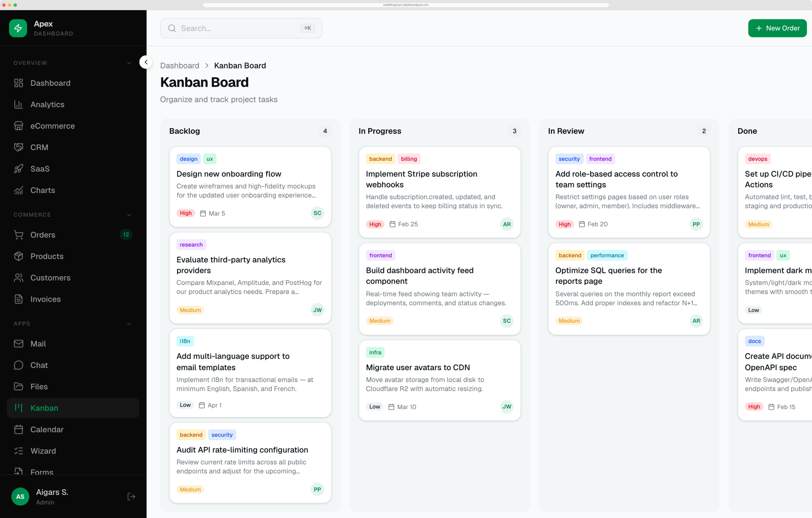Click the New Order button
Image resolution: width=812 pixels, height=518 pixels.
[777, 28]
